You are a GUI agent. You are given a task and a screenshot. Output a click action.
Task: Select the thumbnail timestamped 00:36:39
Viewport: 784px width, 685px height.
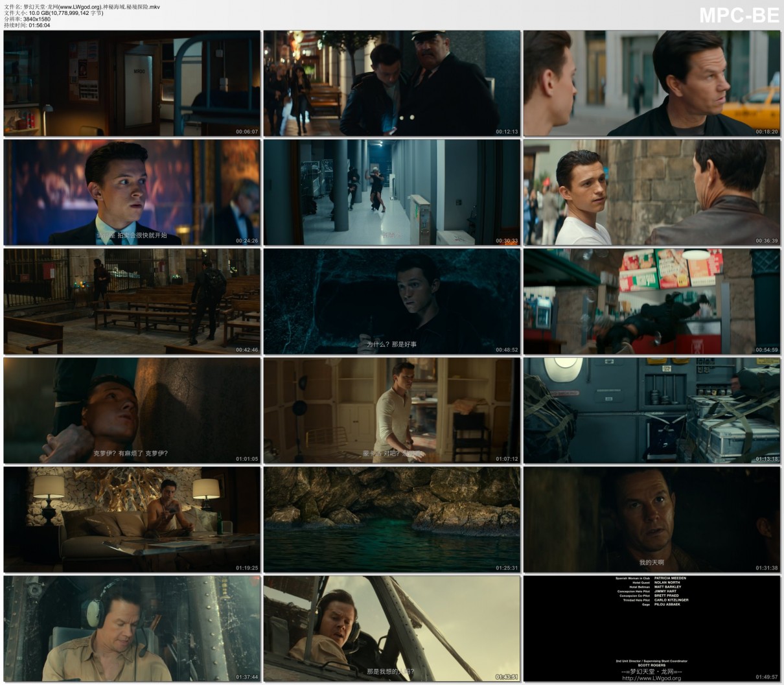[652, 192]
